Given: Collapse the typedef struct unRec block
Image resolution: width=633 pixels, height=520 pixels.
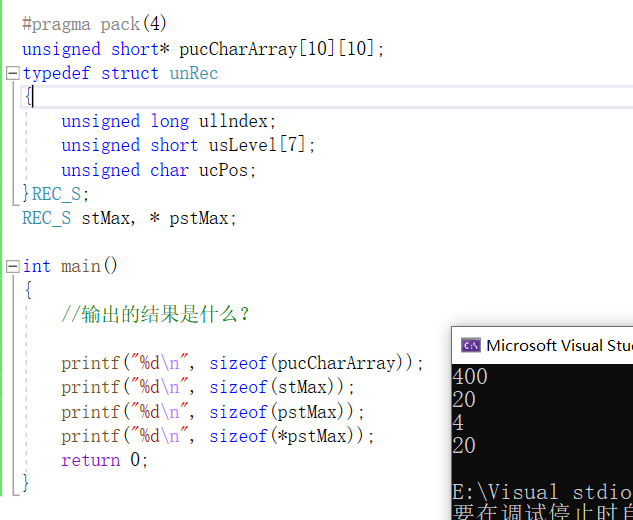Looking at the screenshot, I should (13, 73).
